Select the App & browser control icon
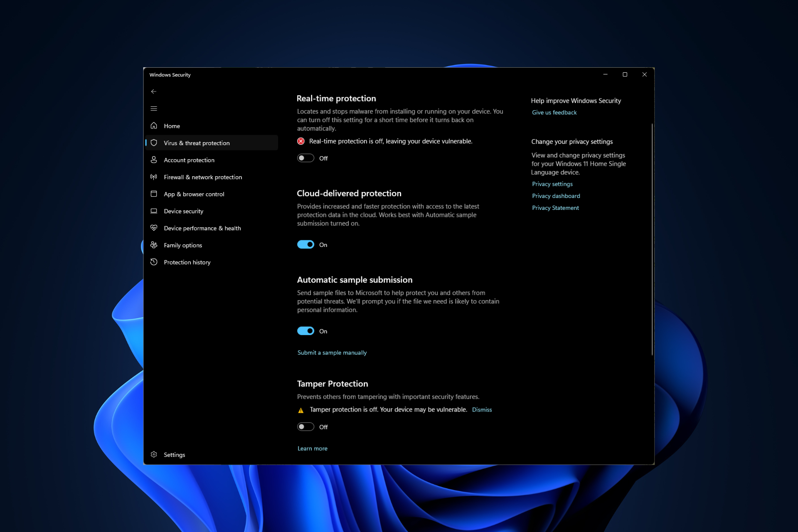The width and height of the screenshot is (798, 532). coord(154,194)
